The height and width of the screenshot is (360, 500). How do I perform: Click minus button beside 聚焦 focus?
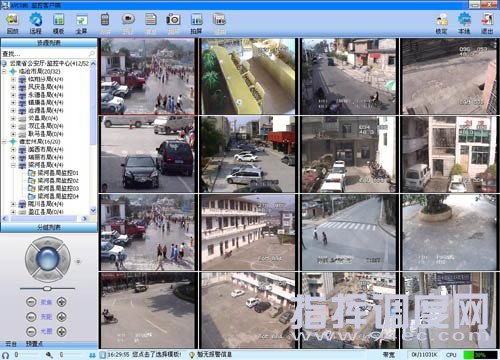[31, 302]
